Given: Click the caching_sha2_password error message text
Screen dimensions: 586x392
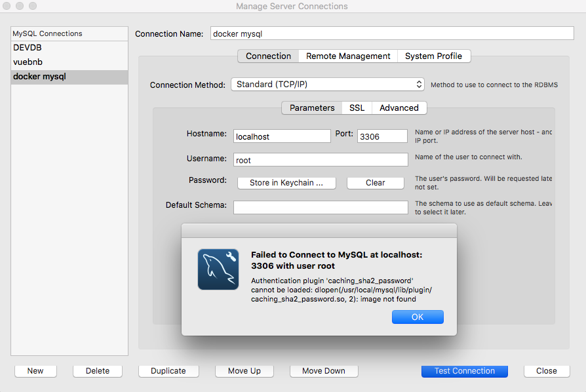Looking at the screenshot, I should pyautogui.click(x=342, y=290).
